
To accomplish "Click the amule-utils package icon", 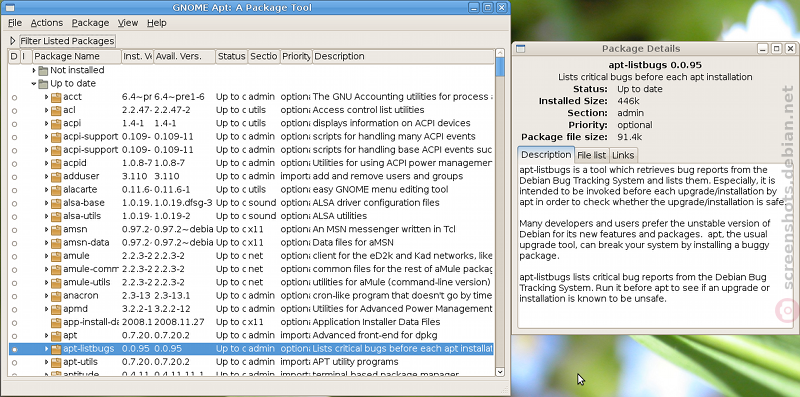I will [x=56, y=282].
